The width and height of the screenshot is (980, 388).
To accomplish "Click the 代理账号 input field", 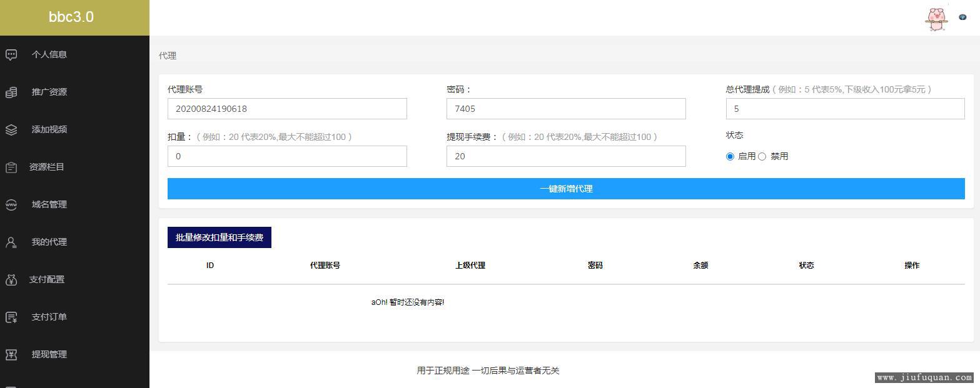I will 287,109.
